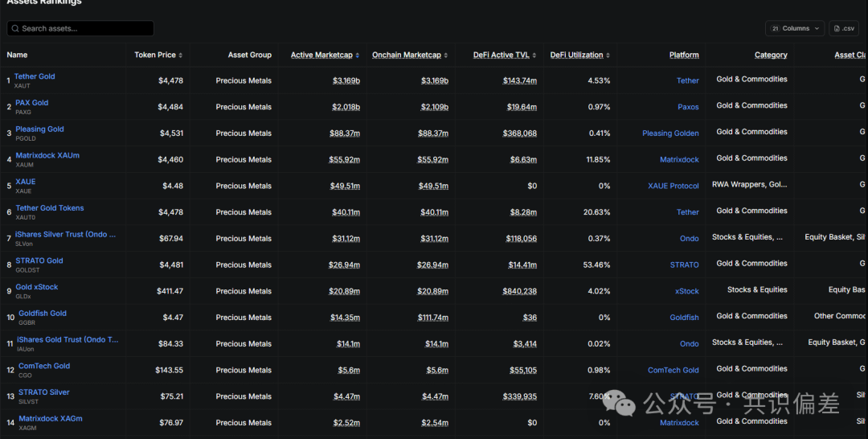The image size is (868, 439).
Task: Sort by Token Price column arrows
Action: [181, 55]
